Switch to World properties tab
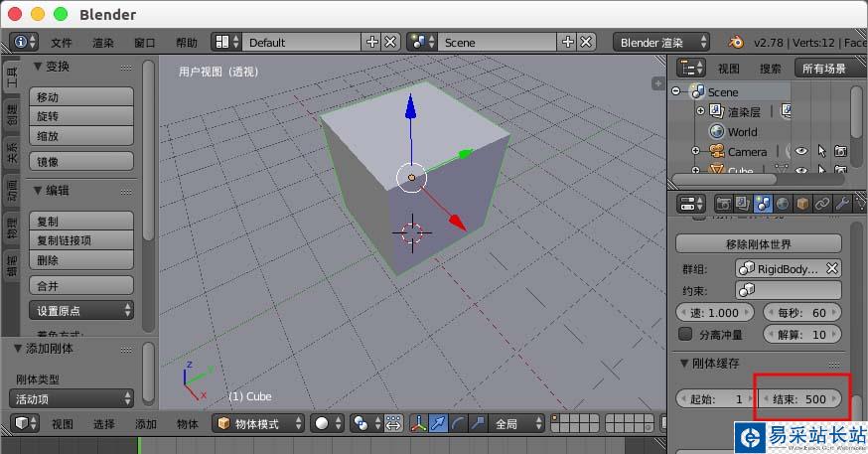 pos(783,204)
